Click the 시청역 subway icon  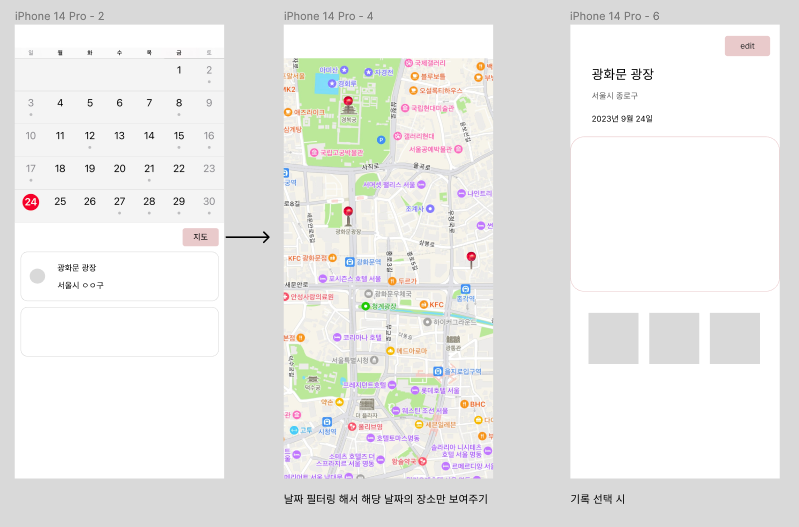click(x=327, y=422)
